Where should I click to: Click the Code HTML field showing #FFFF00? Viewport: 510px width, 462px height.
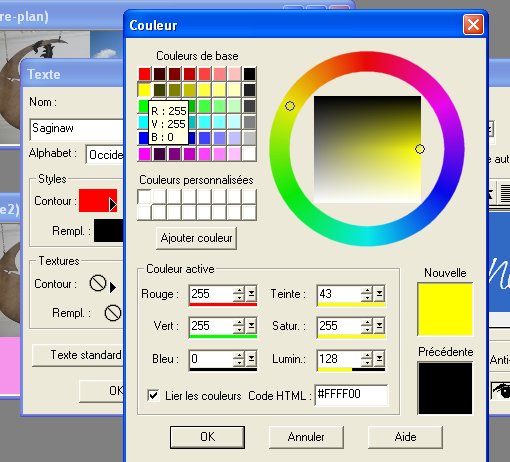351,395
